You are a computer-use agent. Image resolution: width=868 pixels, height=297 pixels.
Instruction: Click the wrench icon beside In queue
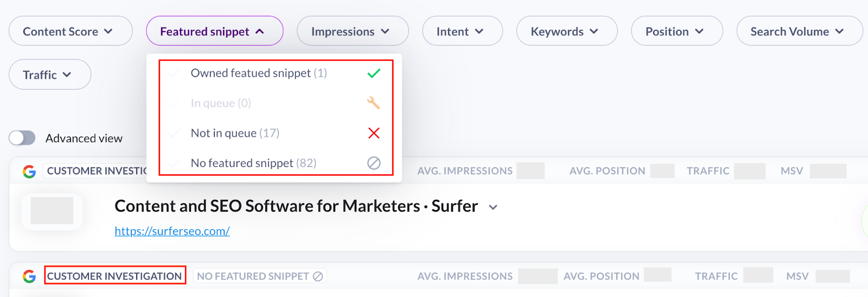pos(373,103)
